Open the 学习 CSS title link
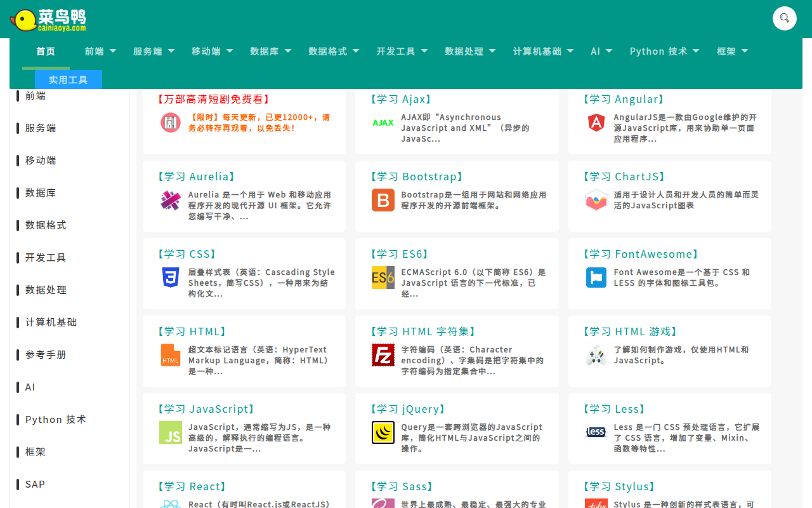This screenshot has width=812, height=508. pos(187,254)
